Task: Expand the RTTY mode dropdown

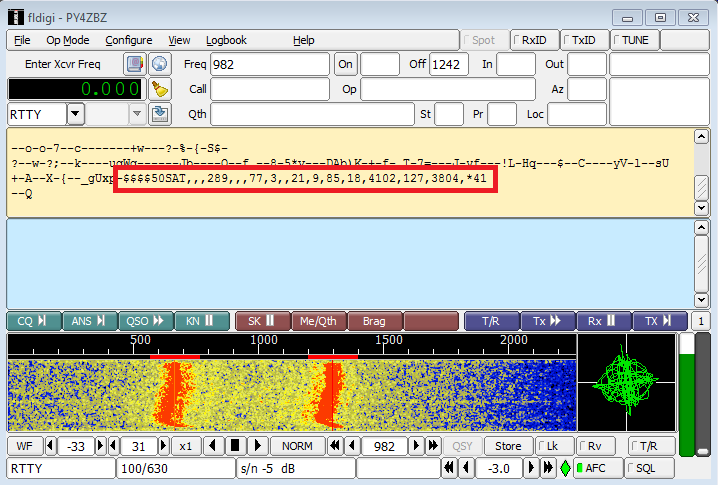Action: (76, 114)
